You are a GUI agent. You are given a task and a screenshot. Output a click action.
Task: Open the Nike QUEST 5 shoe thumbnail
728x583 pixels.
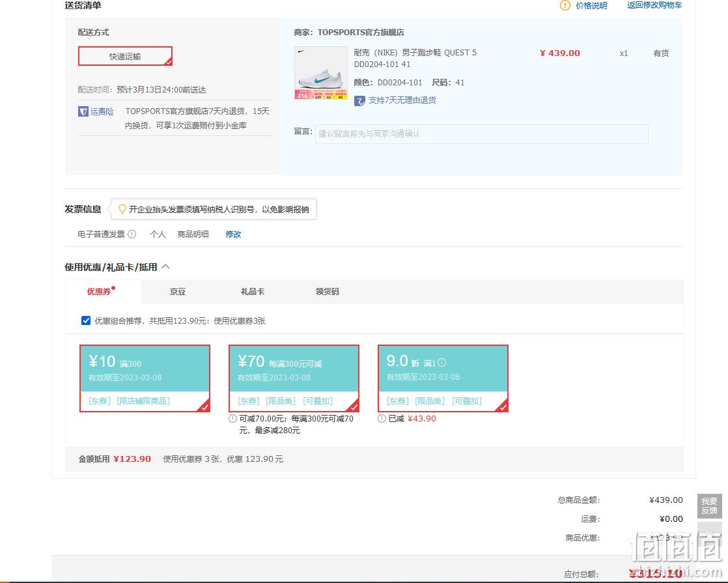321,73
